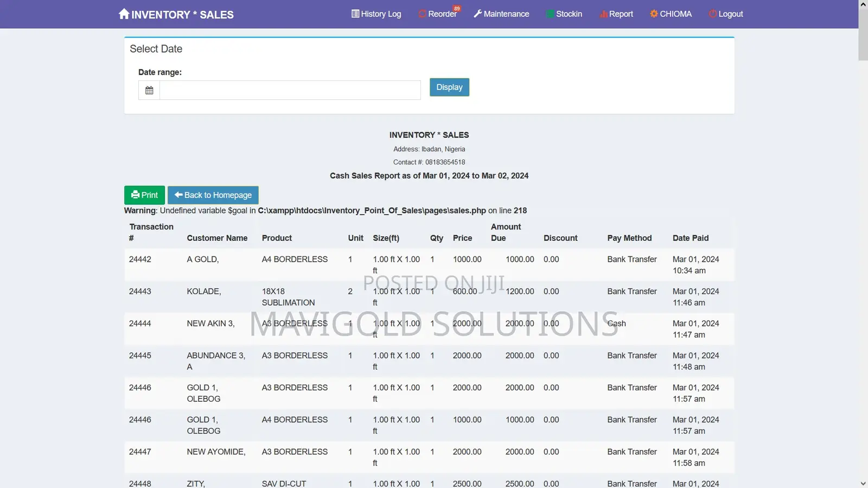Click price 600.00 in KOLADE row
Viewport: 868px width, 488px height.
(465, 291)
